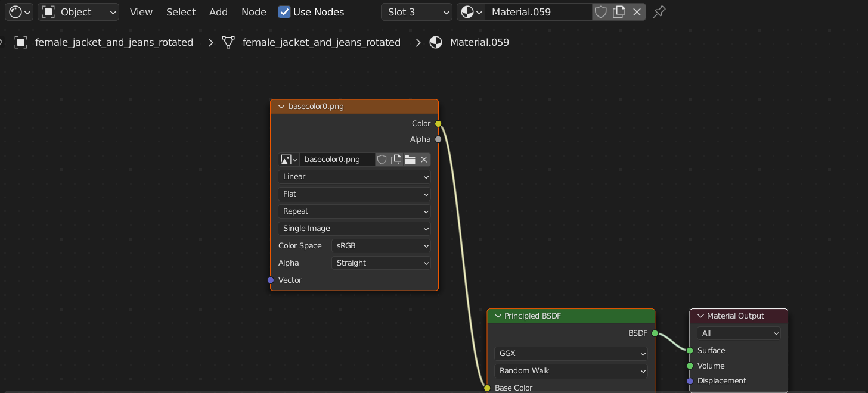Uncheck the Use Nodes checkbox
This screenshot has height=393, width=868.
coord(284,12)
